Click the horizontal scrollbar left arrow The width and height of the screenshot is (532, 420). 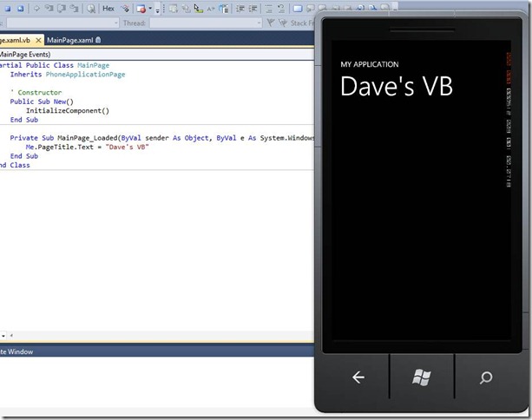(11, 336)
